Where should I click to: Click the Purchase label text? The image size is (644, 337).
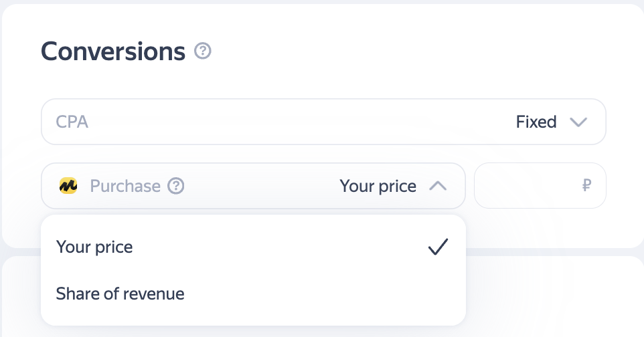[x=125, y=186]
